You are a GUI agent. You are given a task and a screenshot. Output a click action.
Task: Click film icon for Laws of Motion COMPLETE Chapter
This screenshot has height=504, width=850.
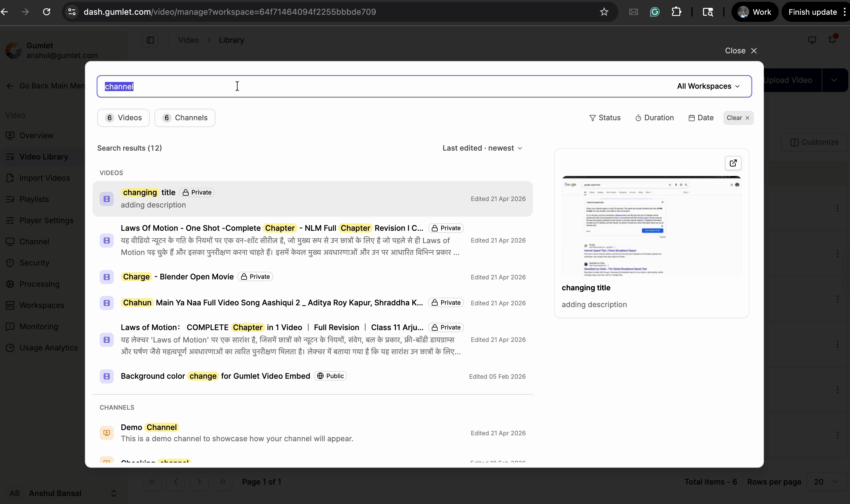pyautogui.click(x=107, y=340)
